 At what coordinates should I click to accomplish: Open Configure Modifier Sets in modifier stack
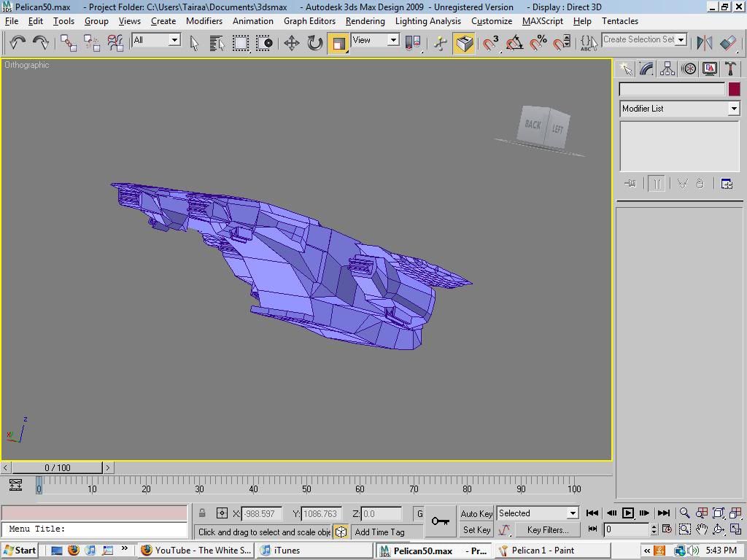pos(727,184)
